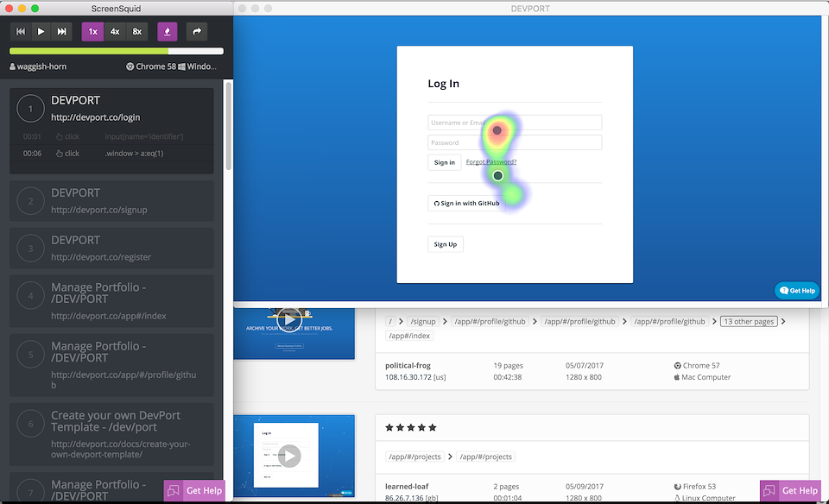Click the share arrow icon
This screenshot has height=504, width=829.
tap(197, 32)
